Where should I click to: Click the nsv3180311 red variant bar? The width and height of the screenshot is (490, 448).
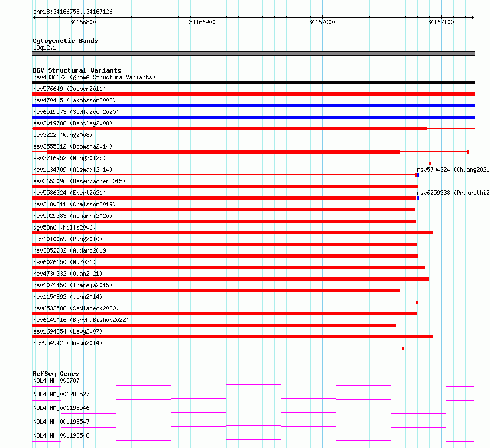[224, 210]
